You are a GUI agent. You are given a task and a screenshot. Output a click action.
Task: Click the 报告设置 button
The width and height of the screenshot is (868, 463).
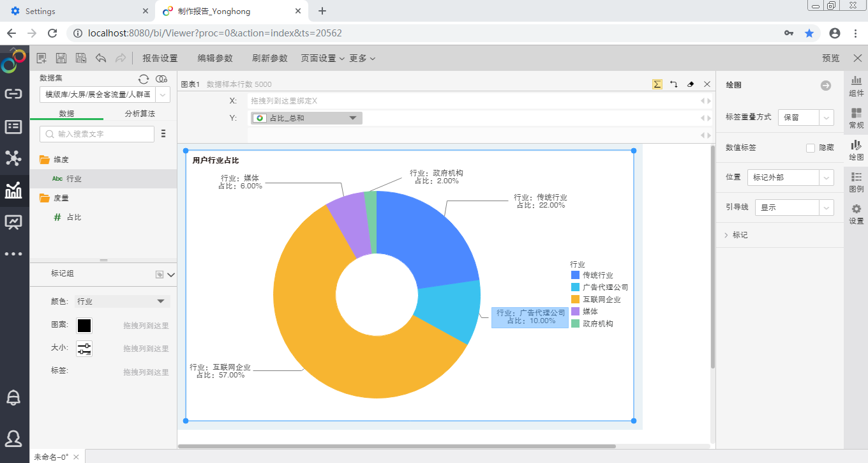pyautogui.click(x=160, y=58)
